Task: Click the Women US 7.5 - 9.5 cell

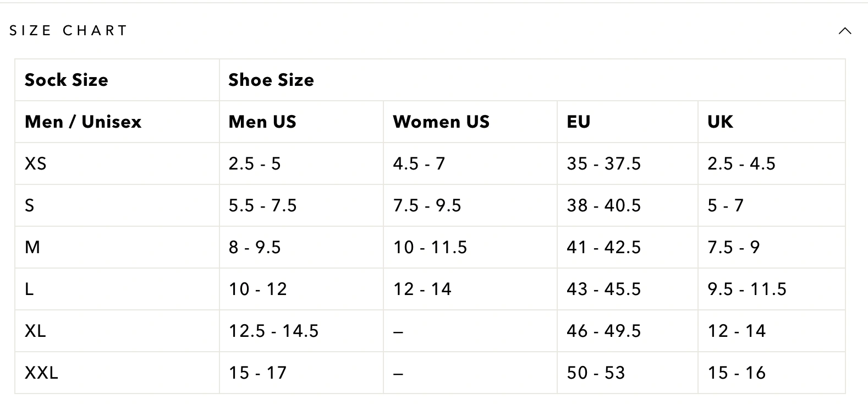Action: click(470, 205)
